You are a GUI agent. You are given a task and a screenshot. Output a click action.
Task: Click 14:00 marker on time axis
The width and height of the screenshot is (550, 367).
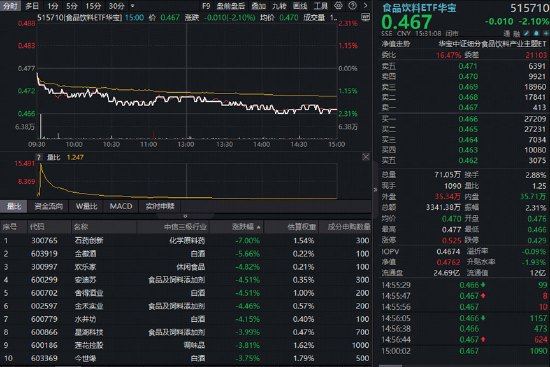pos(261,145)
